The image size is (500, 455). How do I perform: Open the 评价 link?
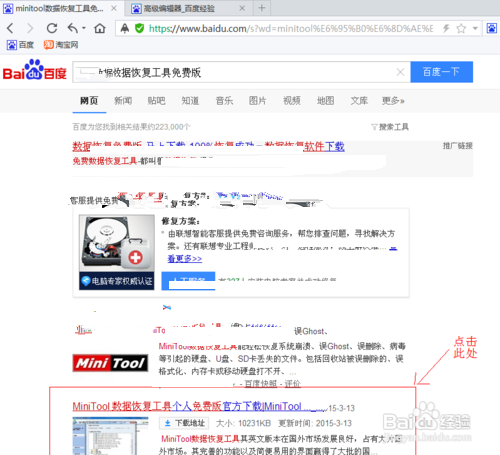pos(292,384)
